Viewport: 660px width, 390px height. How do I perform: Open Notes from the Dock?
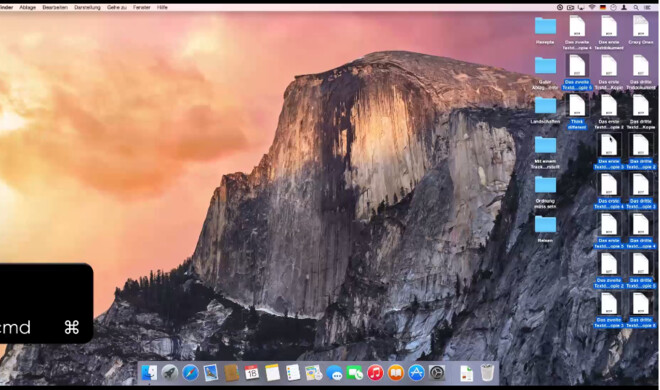(x=272, y=373)
